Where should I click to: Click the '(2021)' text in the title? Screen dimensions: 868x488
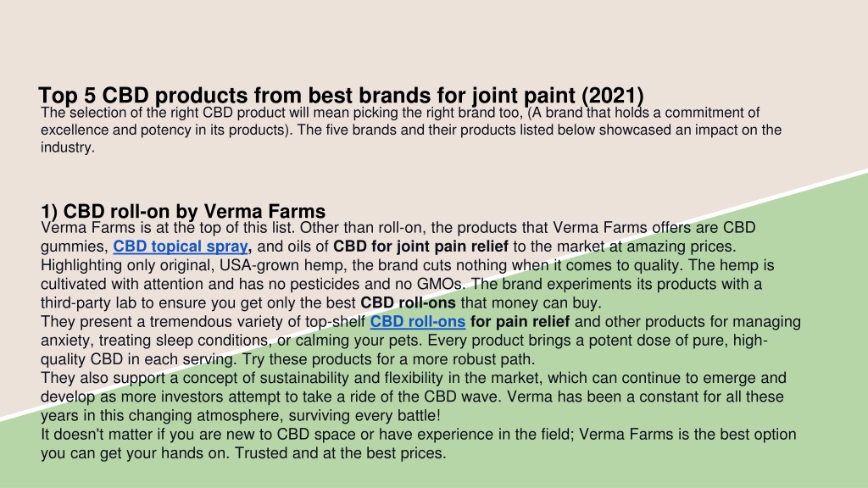coord(613,95)
